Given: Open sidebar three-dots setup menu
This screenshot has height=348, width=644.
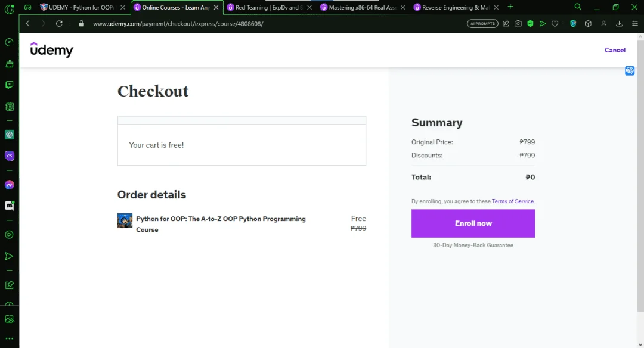Looking at the screenshot, I should (9, 338).
